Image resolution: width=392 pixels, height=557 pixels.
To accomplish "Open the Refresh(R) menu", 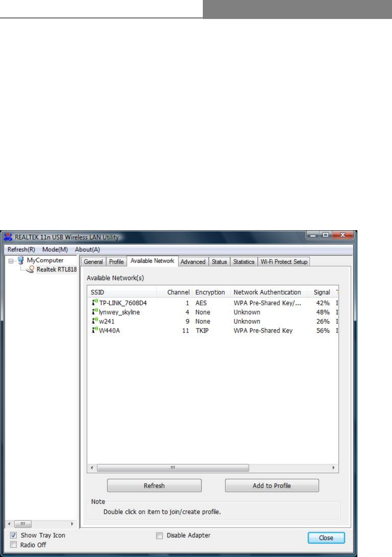I will 21,250.
